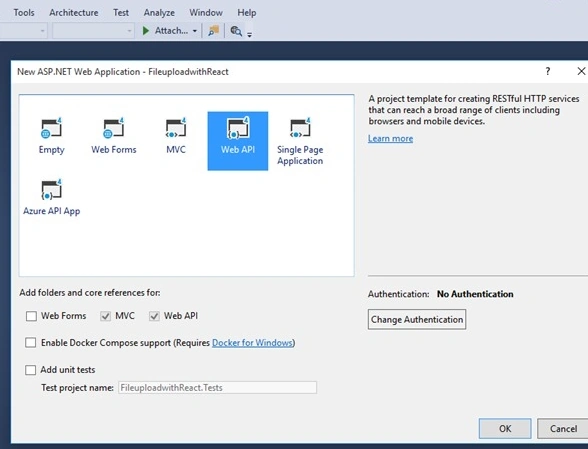The height and width of the screenshot is (449, 588).
Task: Click the dialog help question mark
Action: 548,71
